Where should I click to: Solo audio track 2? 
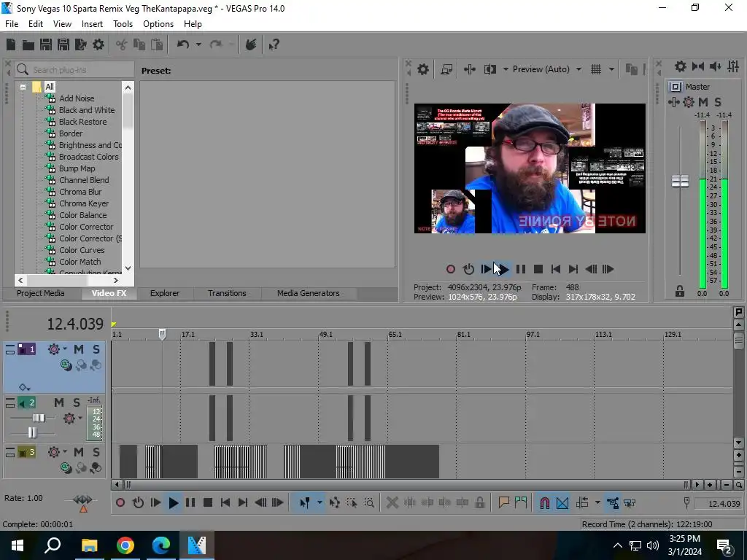pyautogui.click(x=76, y=402)
